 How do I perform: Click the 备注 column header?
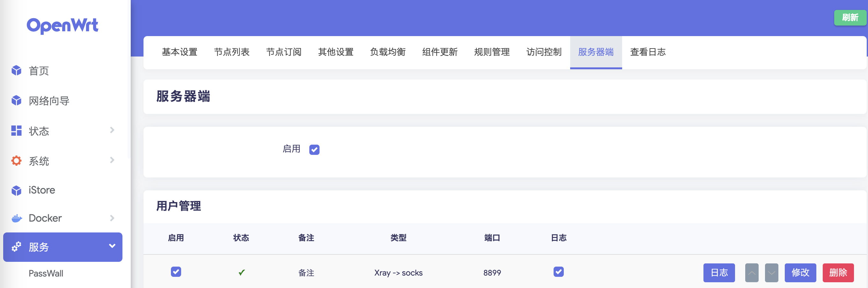click(x=306, y=238)
